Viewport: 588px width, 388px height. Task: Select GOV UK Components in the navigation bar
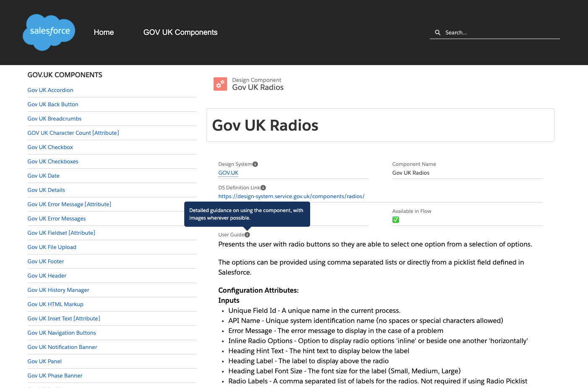point(180,32)
